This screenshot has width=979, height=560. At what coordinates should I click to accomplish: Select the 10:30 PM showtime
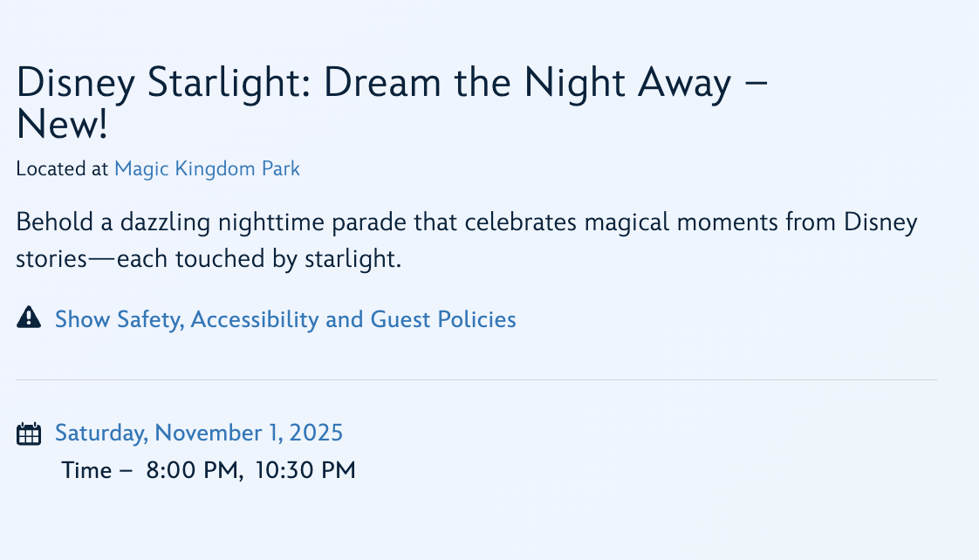(305, 471)
